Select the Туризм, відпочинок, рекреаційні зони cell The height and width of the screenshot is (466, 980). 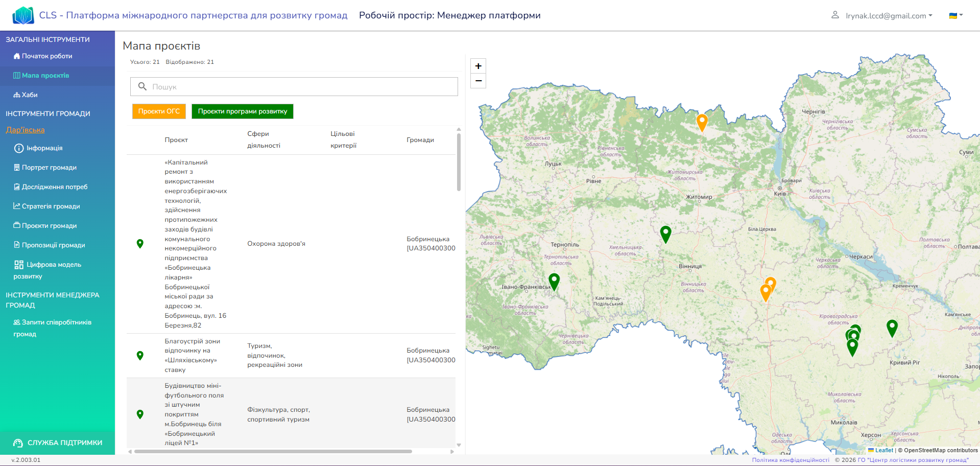tap(275, 356)
